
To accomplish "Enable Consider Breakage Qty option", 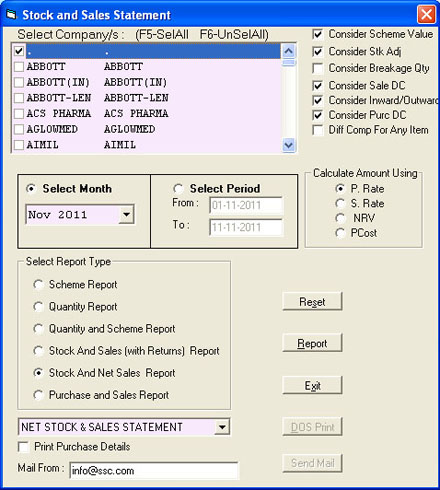I will [318, 68].
